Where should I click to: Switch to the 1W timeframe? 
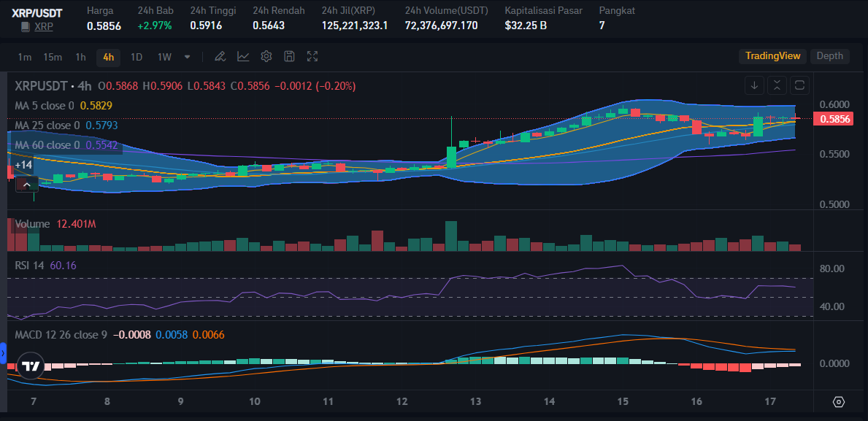click(x=164, y=56)
